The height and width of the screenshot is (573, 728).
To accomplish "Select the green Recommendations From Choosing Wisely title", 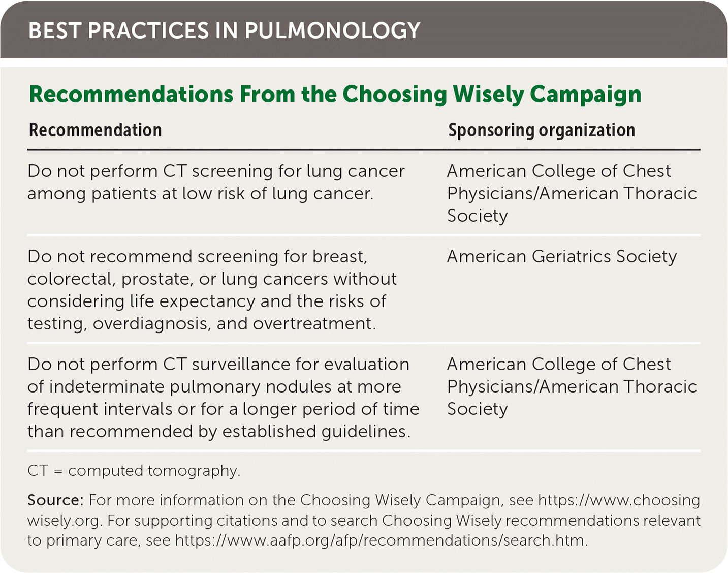I will click(x=335, y=94).
